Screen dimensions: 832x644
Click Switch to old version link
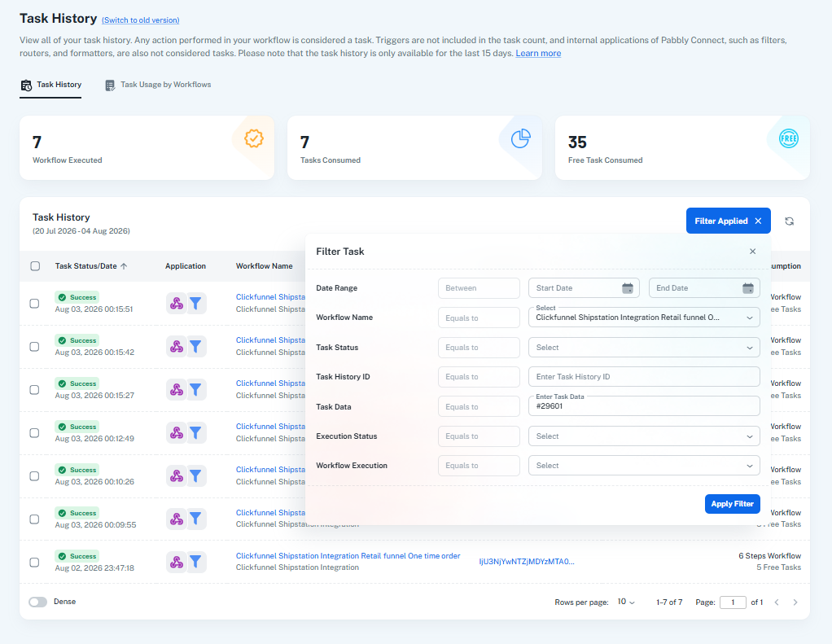141,20
